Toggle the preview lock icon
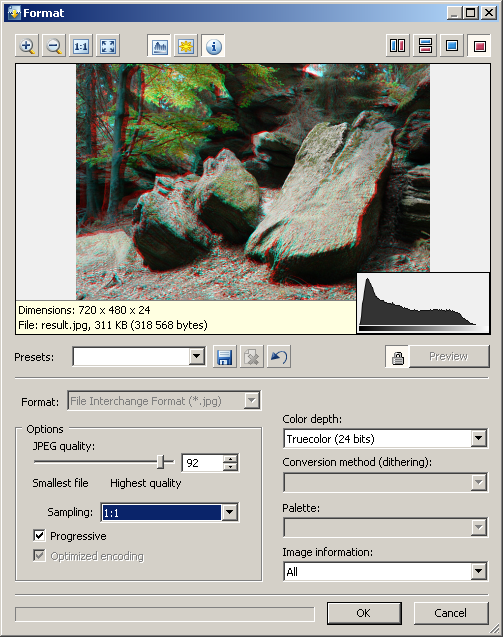 [397, 357]
